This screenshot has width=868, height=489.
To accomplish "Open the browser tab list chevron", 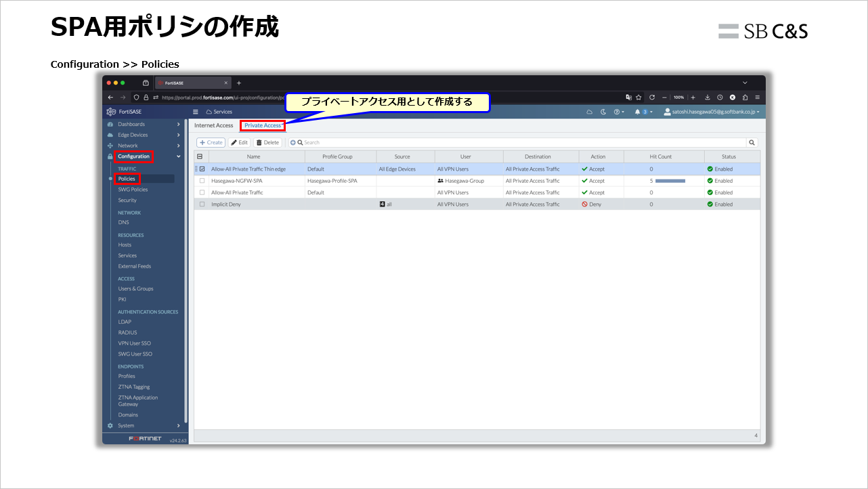I will click(x=745, y=83).
